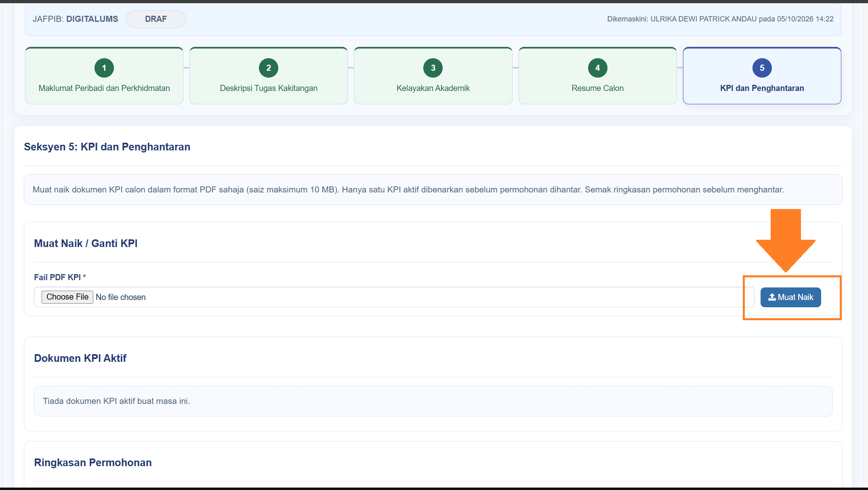Click the 'Seksyen 5: KPI dan Penghantaran' heading

107,147
